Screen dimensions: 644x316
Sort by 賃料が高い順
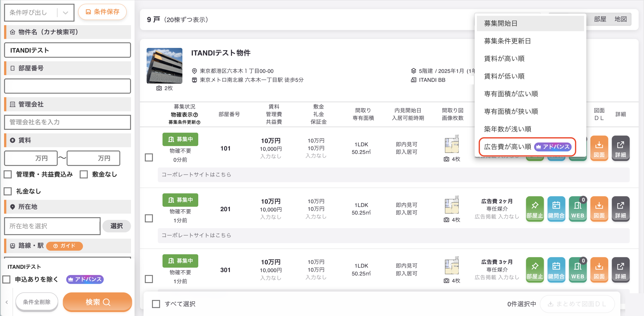coord(530,58)
